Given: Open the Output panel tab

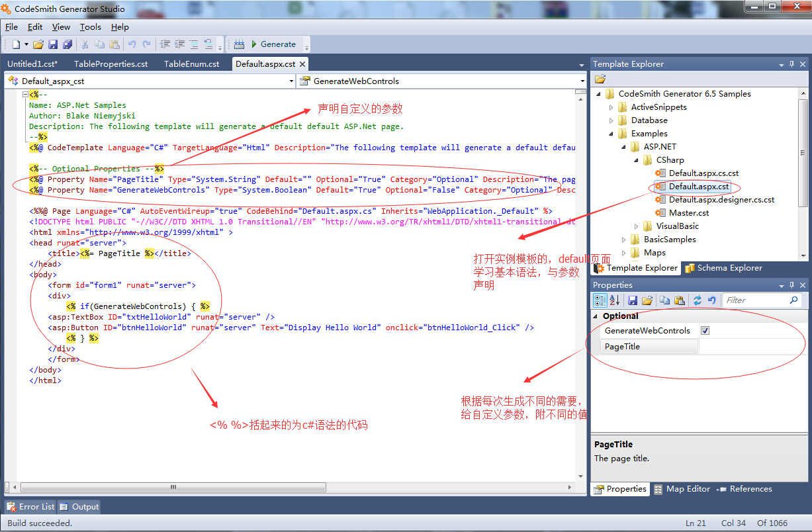Looking at the screenshot, I should click(x=79, y=507).
